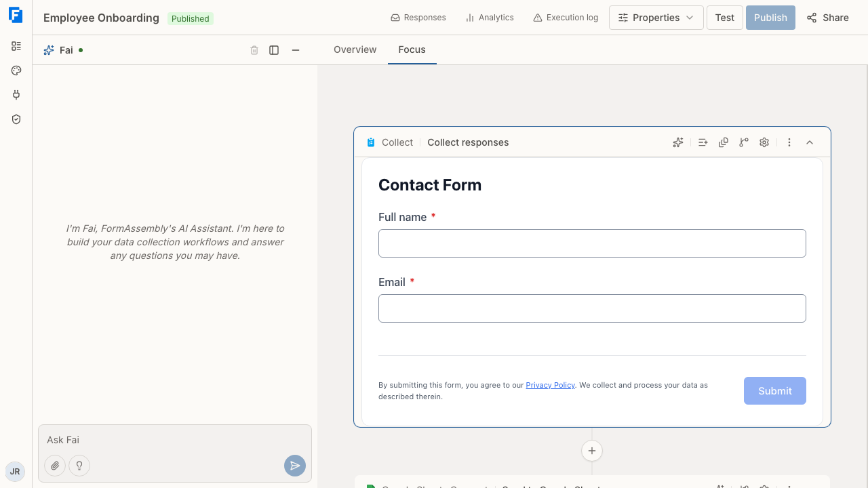Click the Test button
Viewport: 868px width, 488px height.
coord(725,18)
